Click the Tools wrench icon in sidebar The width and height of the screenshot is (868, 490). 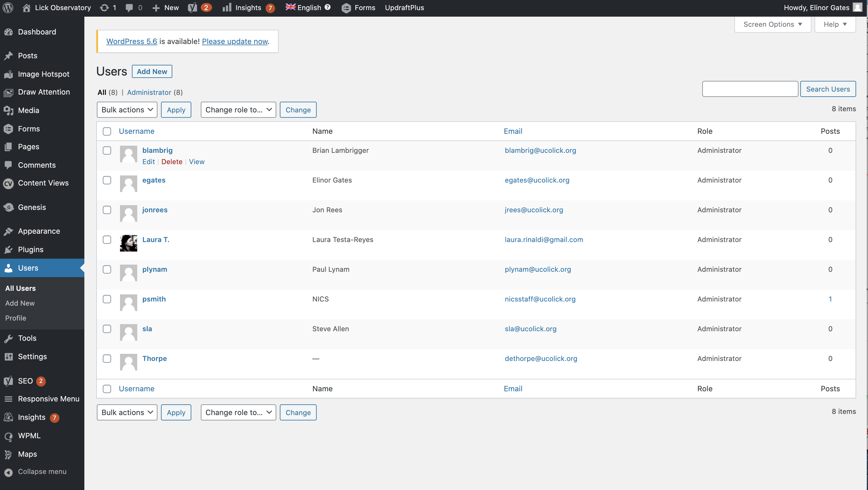point(8,338)
